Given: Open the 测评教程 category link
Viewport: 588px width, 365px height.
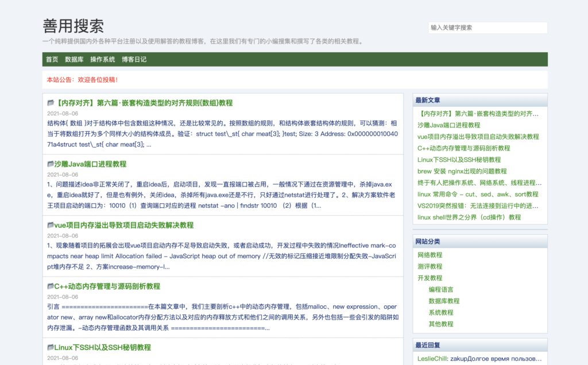Looking at the screenshot, I should click(428, 266).
